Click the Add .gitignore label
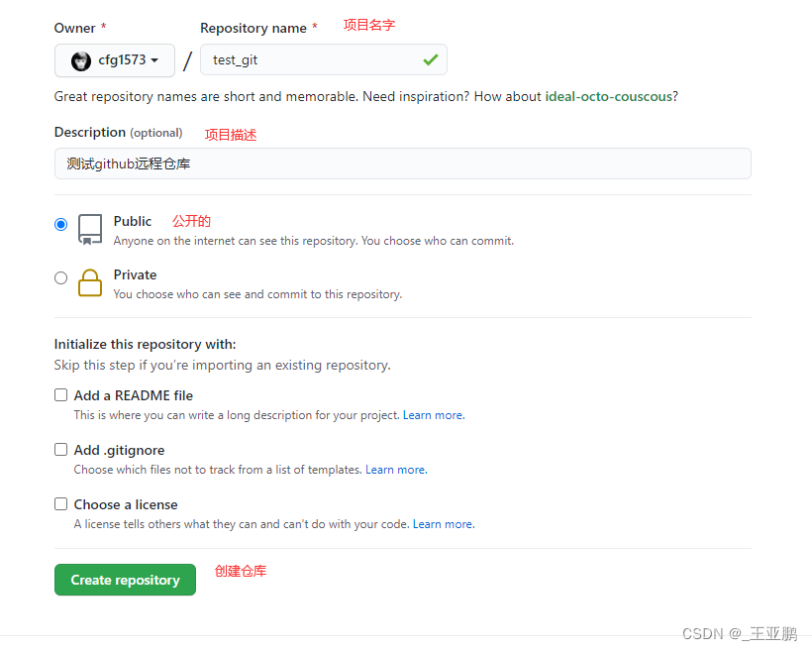812x651 pixels. [x=119, y=451]
